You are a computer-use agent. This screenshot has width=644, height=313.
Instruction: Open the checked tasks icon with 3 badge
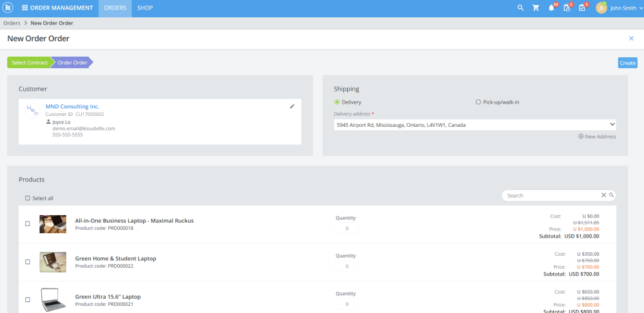582,8
